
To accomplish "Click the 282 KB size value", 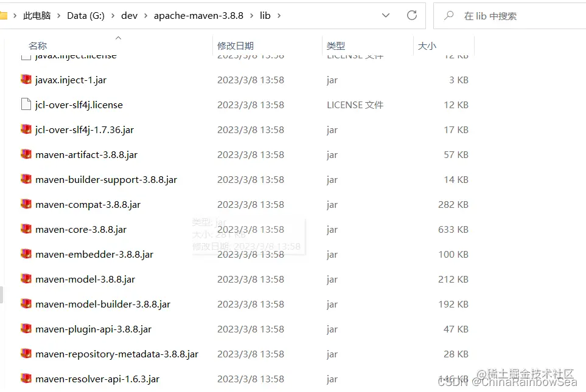I will [x=453, y=205].
